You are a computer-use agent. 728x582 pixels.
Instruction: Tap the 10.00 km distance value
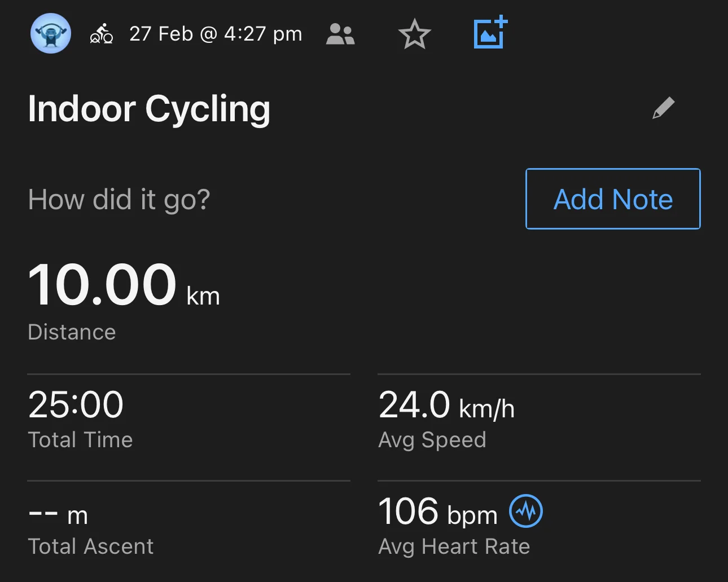124,285
